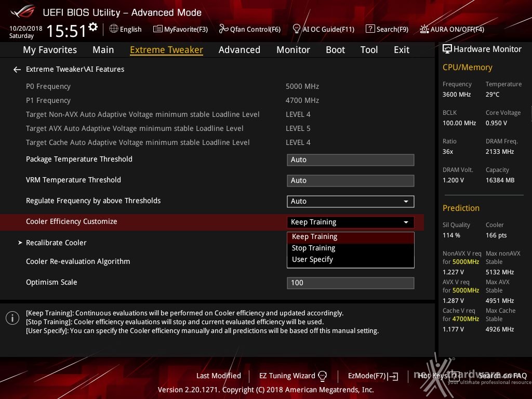Click Cooler 166 pts value
This screenshot has height=399, width=532.
tap(496, 235)
